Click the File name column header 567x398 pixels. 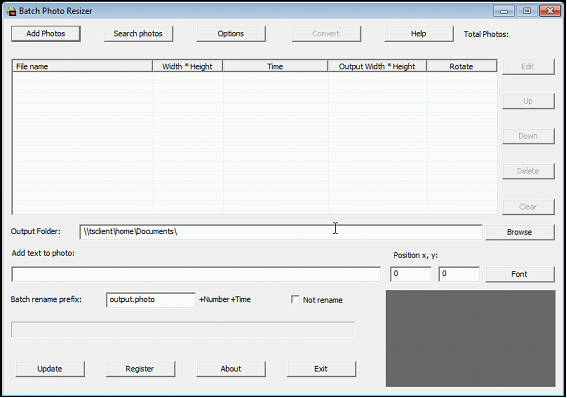point(82,66)
